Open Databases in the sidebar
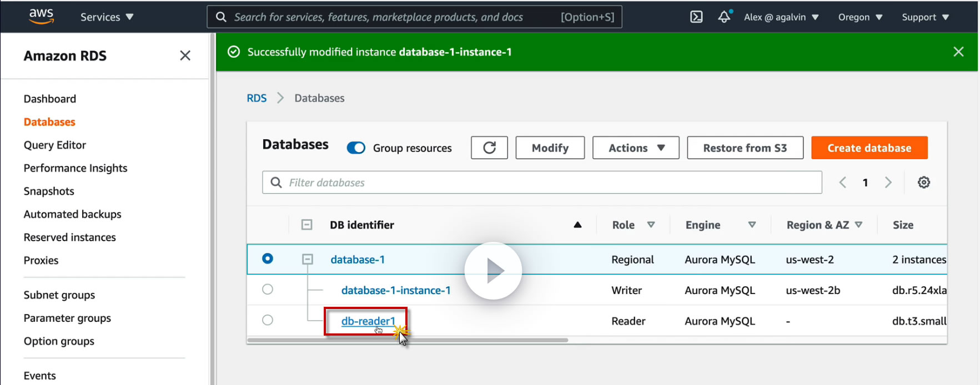The height and width of the screenshot is (385, 980). click(49, 122)
